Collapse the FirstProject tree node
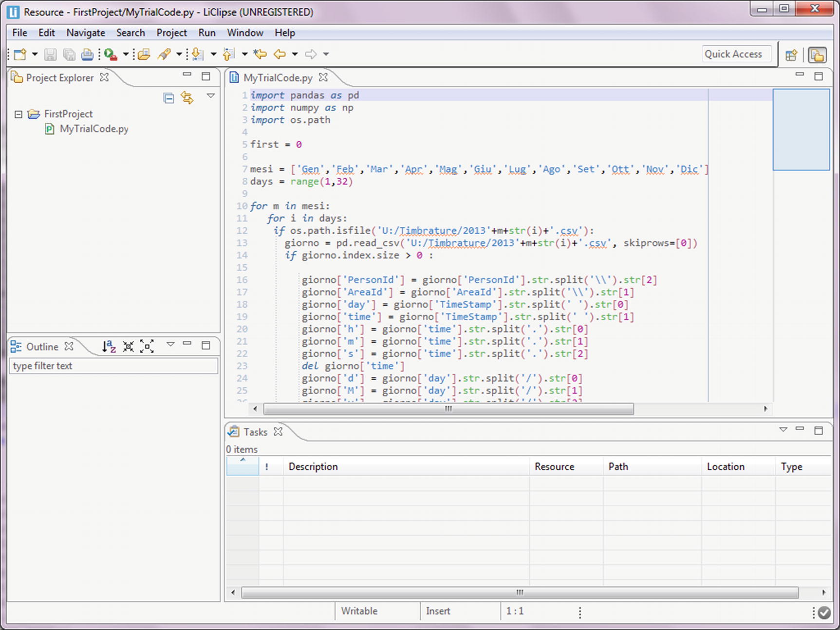840x630 pixels. point(19,114)
